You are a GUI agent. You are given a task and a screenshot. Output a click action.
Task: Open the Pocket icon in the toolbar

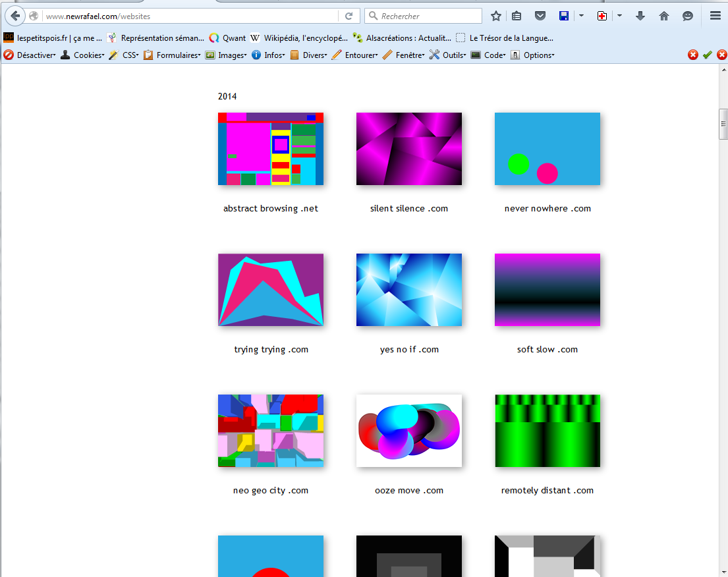coord(540,16)
